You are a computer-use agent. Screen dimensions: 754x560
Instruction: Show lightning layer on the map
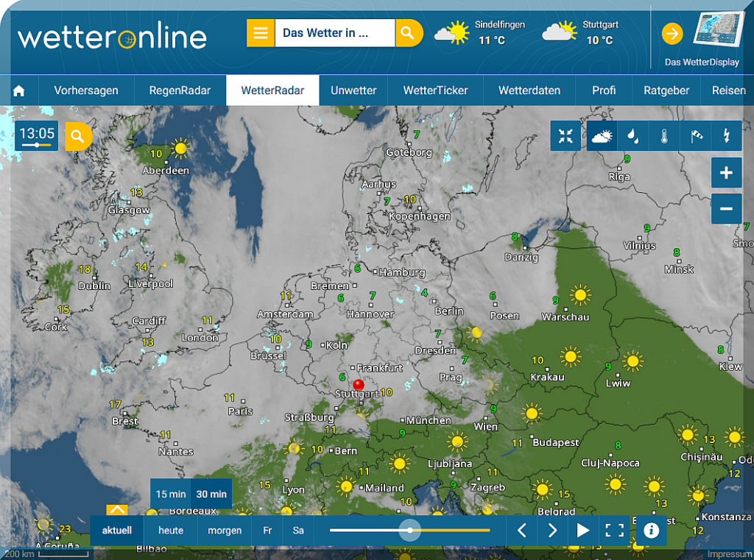727,136
